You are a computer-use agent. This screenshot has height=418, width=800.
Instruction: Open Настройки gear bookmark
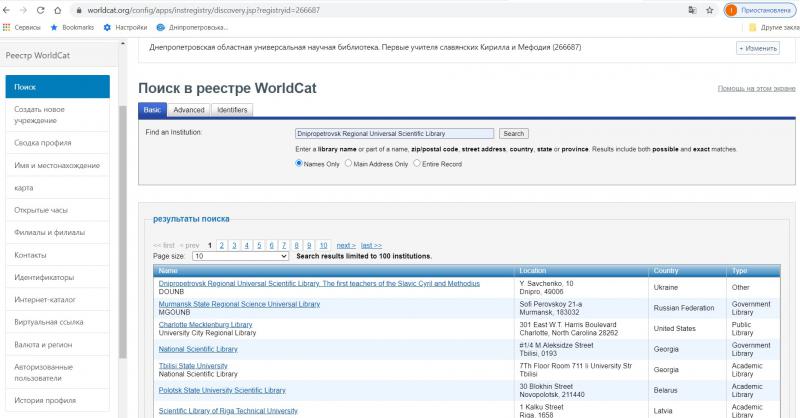(125, 28)
